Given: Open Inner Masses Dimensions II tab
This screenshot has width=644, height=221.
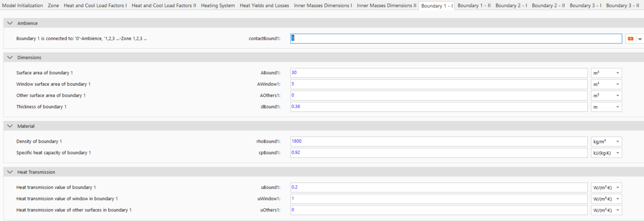Looking at the screenshot, I should pos(387,6).
